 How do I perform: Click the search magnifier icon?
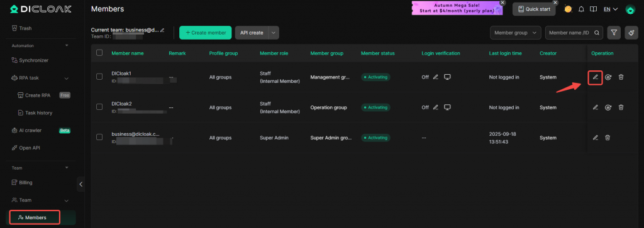[x=597, y=33]
